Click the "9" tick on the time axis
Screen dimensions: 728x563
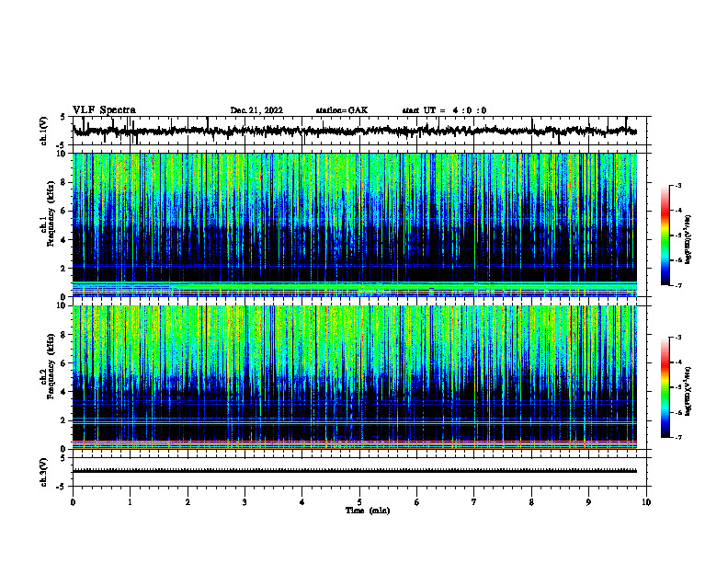click(588, 502)
